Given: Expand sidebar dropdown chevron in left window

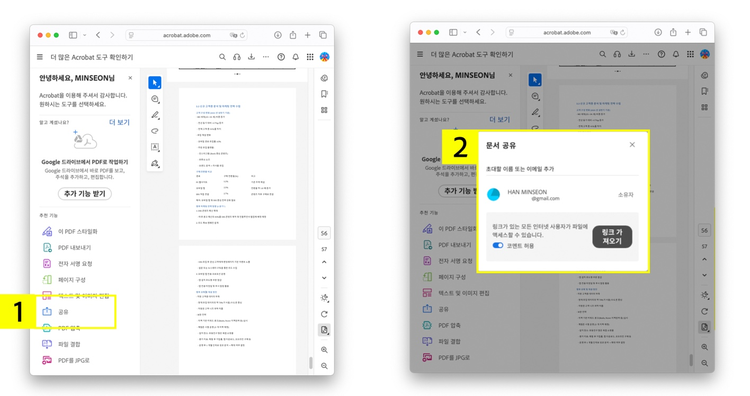Looking at the screenshot, I should tap(84, 35).
